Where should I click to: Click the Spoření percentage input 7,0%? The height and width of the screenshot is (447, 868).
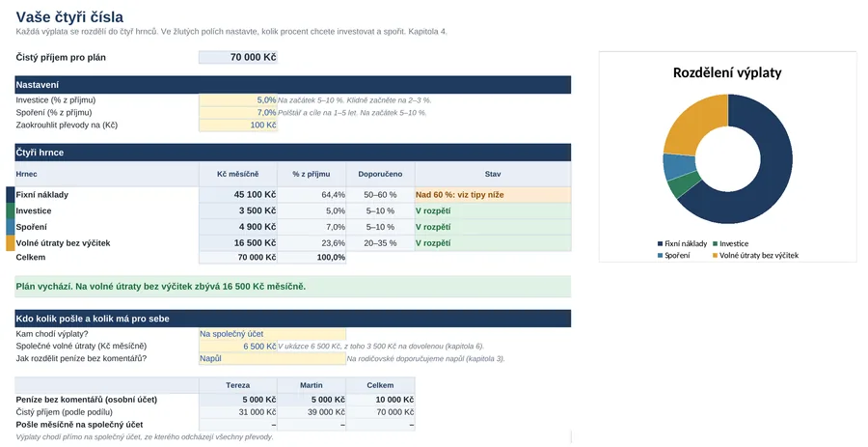pyautogui.click(x=238, y=112)
